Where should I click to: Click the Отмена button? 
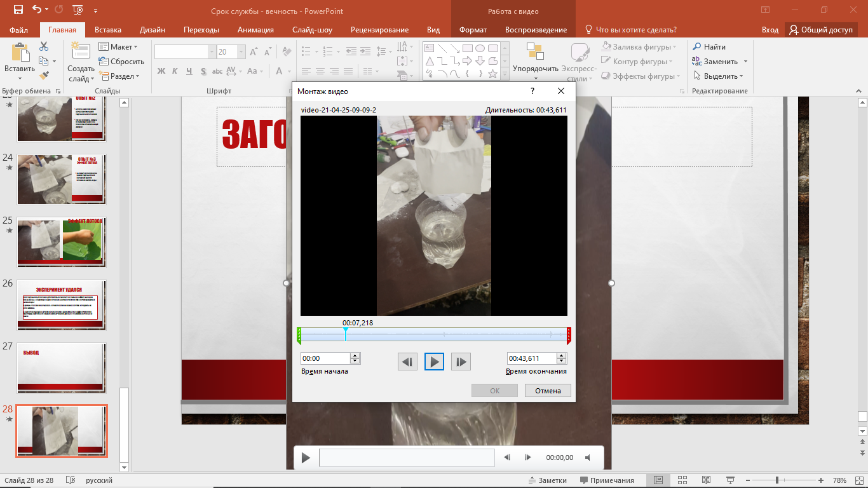click(548, 391)
